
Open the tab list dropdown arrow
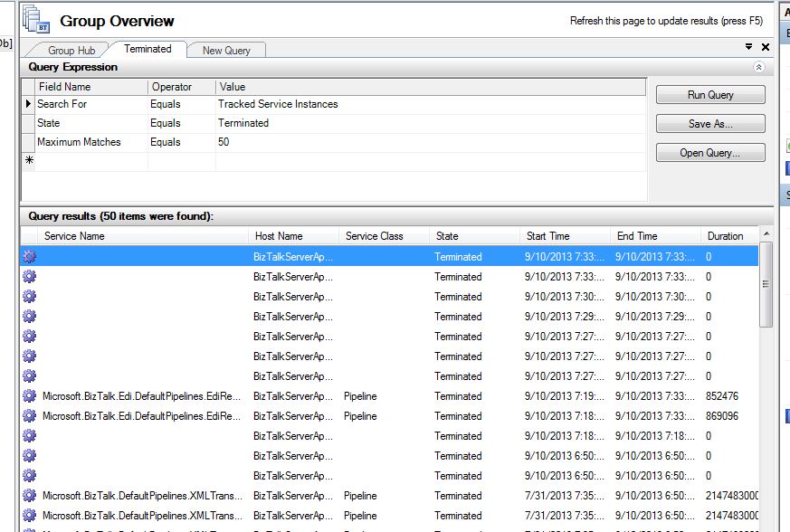[748, 47]
